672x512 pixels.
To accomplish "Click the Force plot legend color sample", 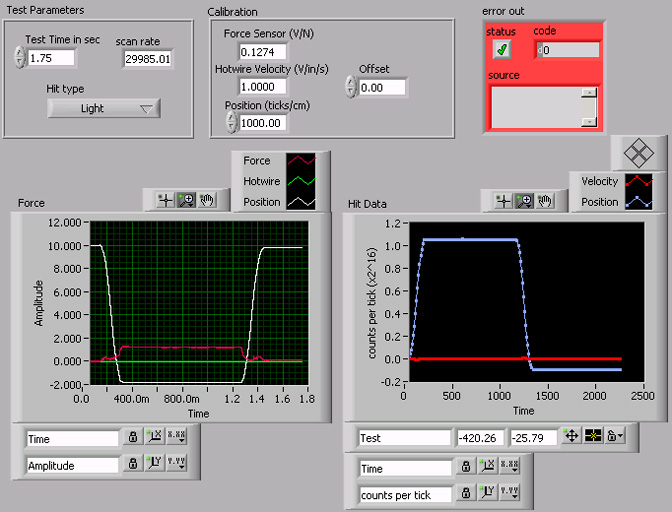I will pos(301,161).
